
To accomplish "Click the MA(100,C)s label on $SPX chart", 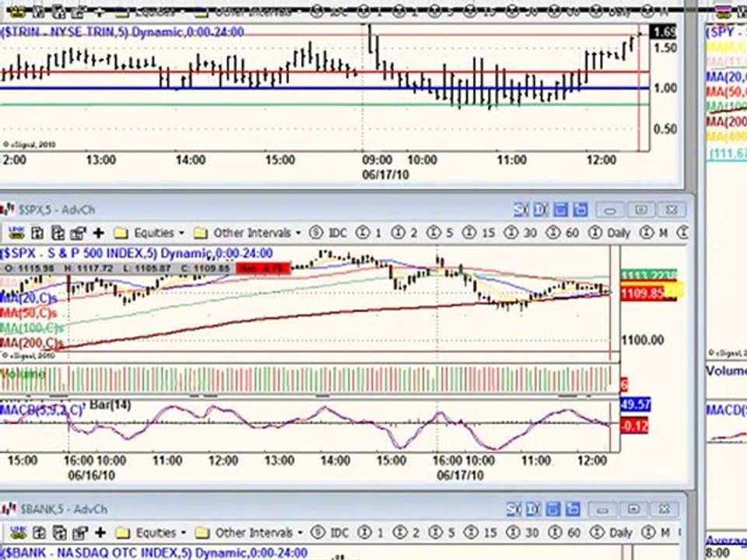I will tap(31, 327).
